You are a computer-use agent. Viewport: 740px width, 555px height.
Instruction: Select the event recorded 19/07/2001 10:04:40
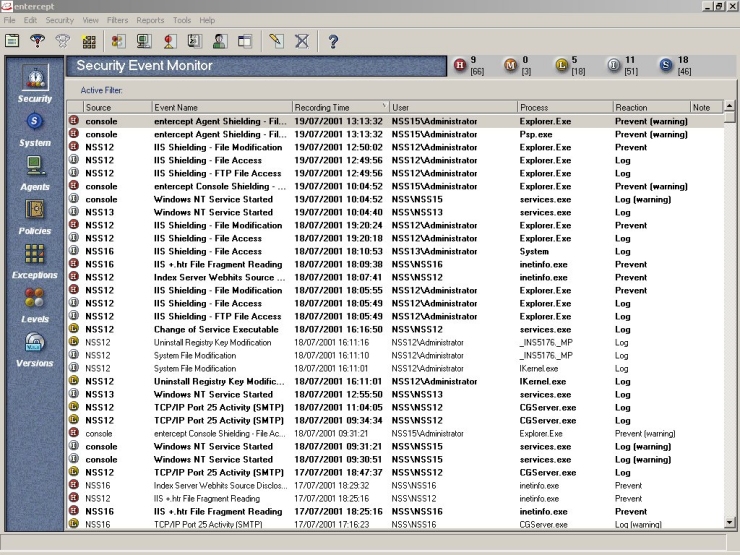click(x=395, y=212)
